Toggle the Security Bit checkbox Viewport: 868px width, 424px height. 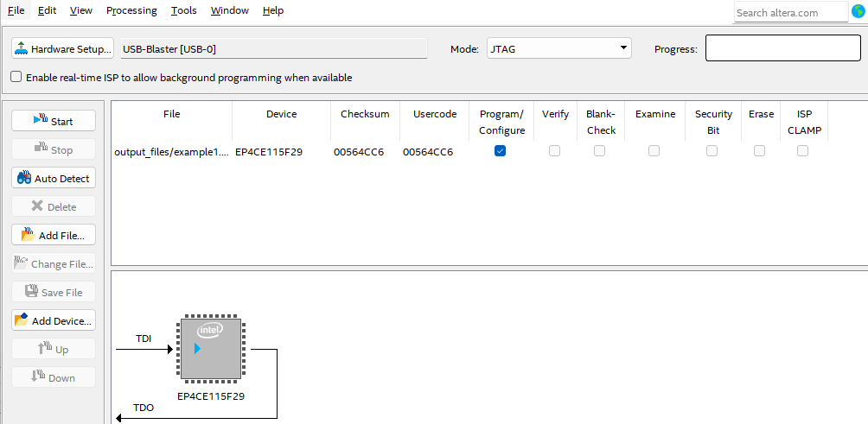[712, 151]
